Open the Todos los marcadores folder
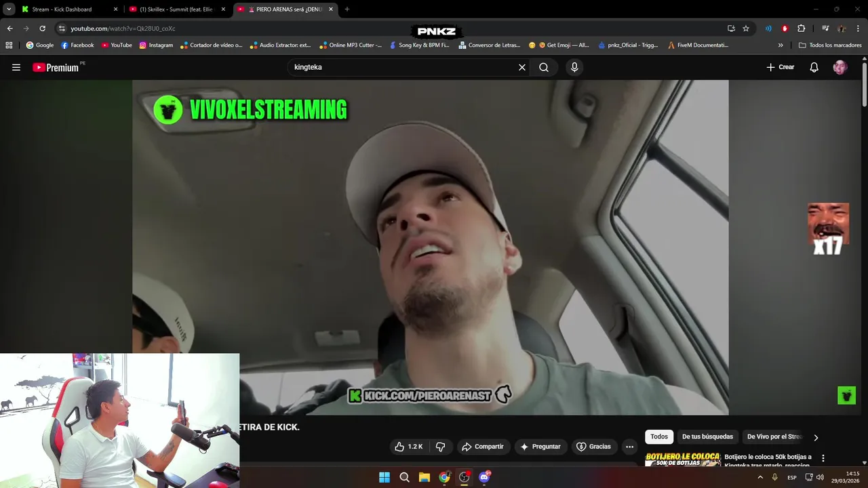 click(830, 45)
